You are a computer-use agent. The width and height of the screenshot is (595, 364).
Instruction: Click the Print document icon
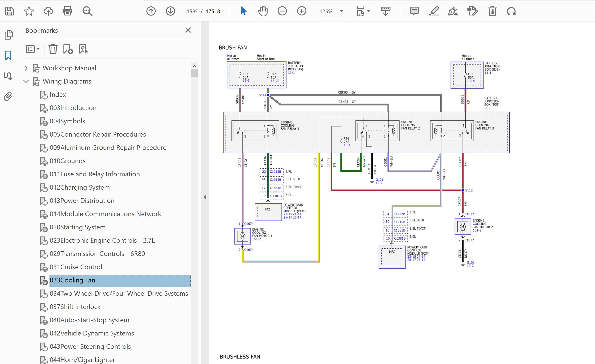(67, 11)
